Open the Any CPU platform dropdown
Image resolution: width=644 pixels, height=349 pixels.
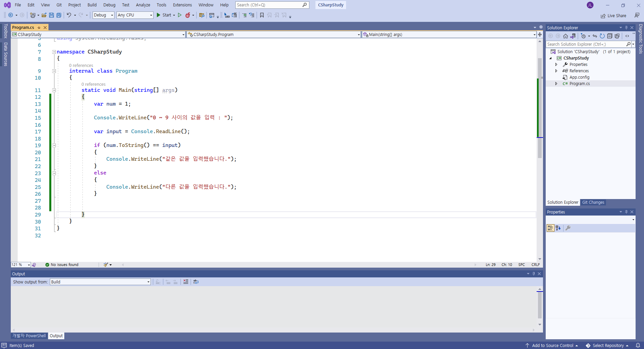pos(135,15)
